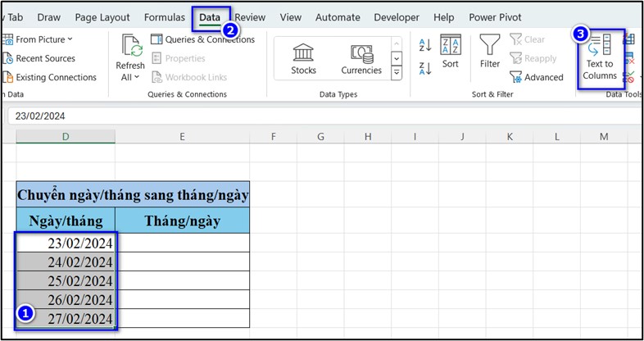The image size is (644, 341).
Task: Open Existing Connections
Action: coord(49,77)
